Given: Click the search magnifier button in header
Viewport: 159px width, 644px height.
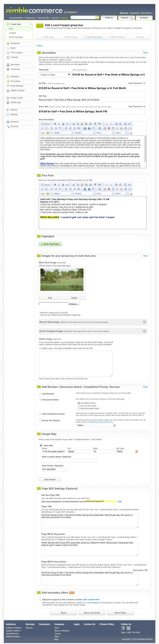Looking at the screenshot, I should click(97, 18).
